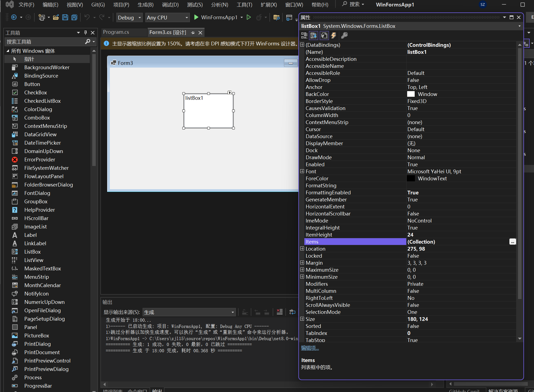Expand the Size property node
The image size is (534, 392).
pyautogui.click(x=302, y=319)
